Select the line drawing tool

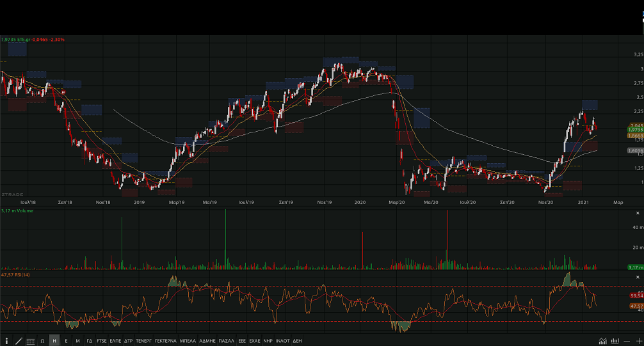[19, 341]
